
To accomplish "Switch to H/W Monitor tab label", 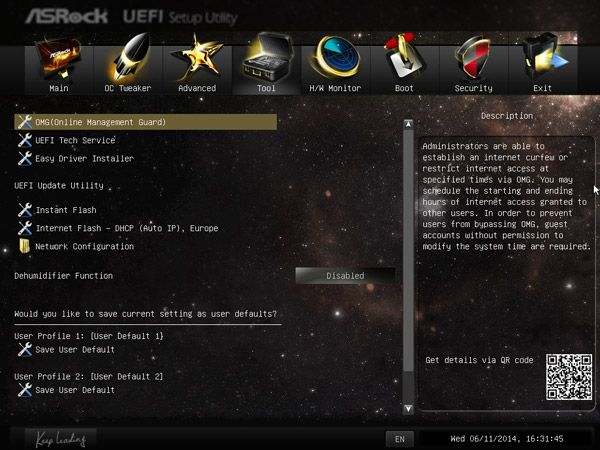I will [x=335, y=88].
